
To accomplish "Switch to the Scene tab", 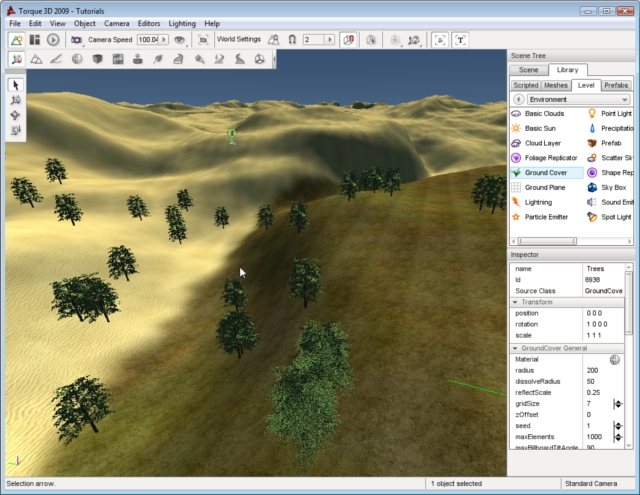I will (528, 70).
